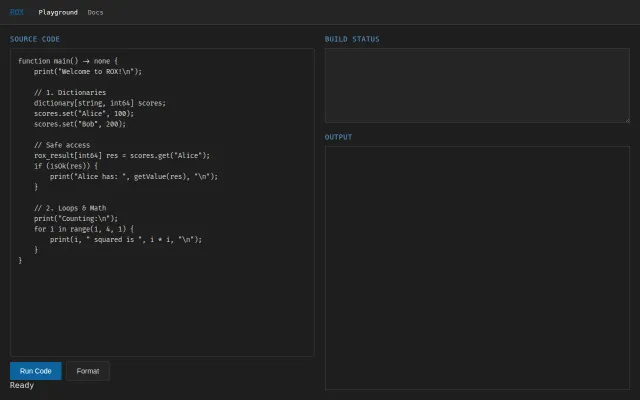This screenshot has width=640, height=400.
Task: Click the 'for i in range(1, 4, 1)' line
Action: [84, 229]
